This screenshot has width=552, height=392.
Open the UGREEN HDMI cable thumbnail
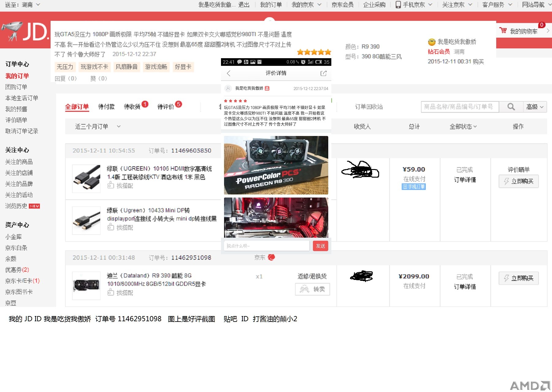(x=86, y=179)
